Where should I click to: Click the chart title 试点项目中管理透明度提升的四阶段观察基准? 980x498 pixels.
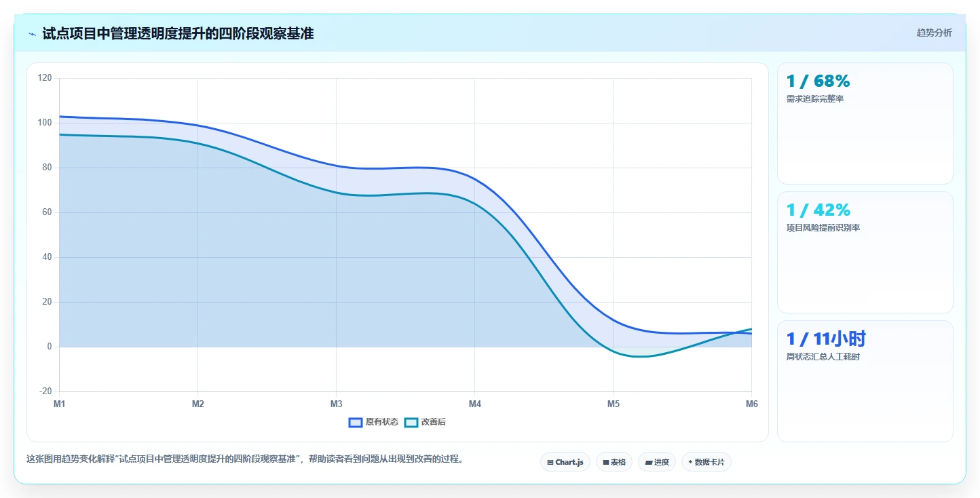[x=178, y=33]
